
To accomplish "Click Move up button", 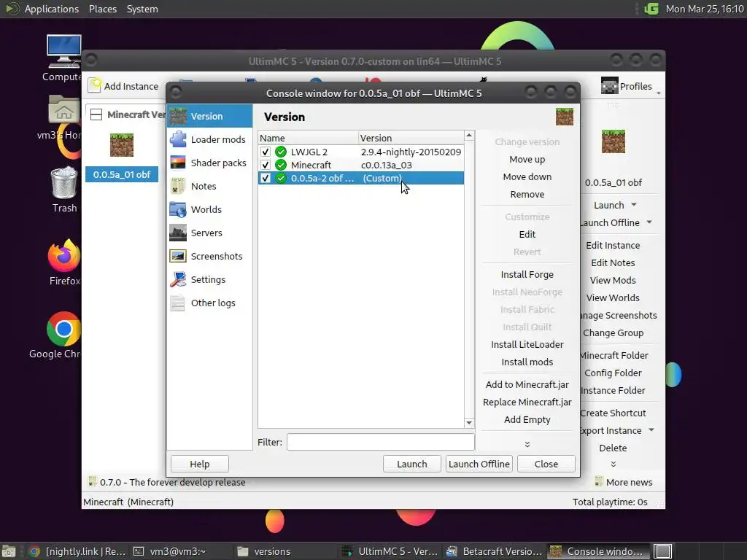I will point(527,160).
